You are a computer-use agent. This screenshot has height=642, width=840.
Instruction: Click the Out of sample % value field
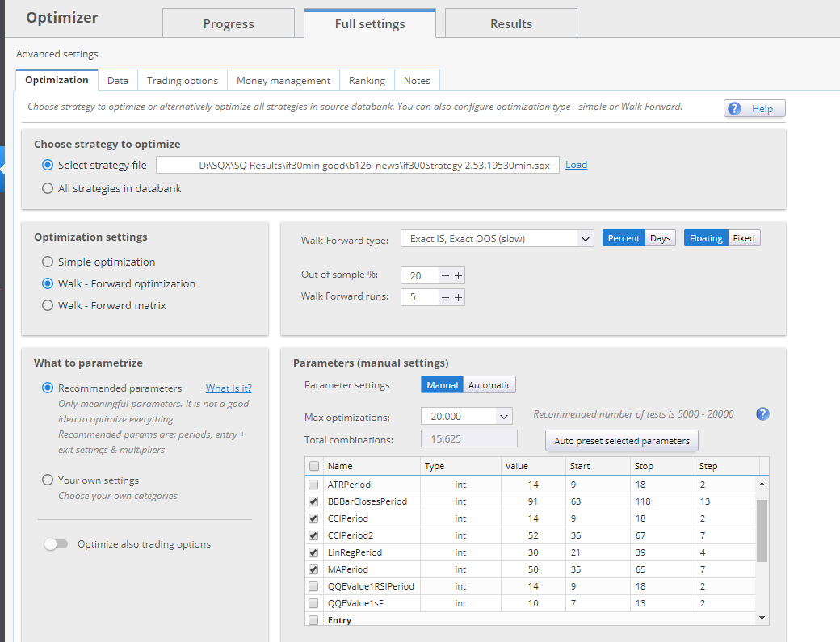(420, 275)
